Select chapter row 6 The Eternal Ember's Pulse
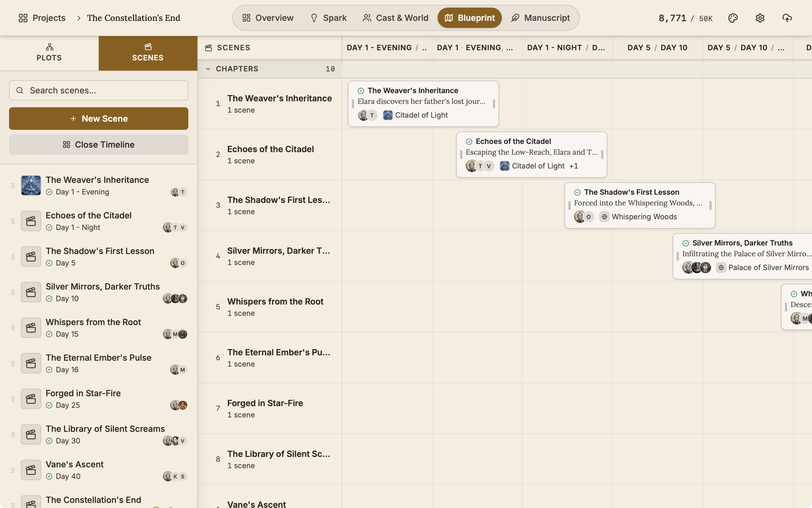 coord(270,358)
